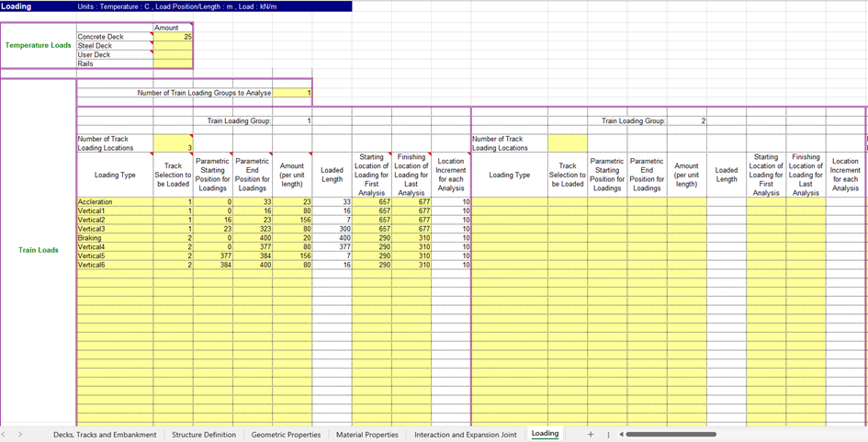Click Vertical2 amount value 156
This screenshot has height=442, width=868.
click(x=292, y=220)
